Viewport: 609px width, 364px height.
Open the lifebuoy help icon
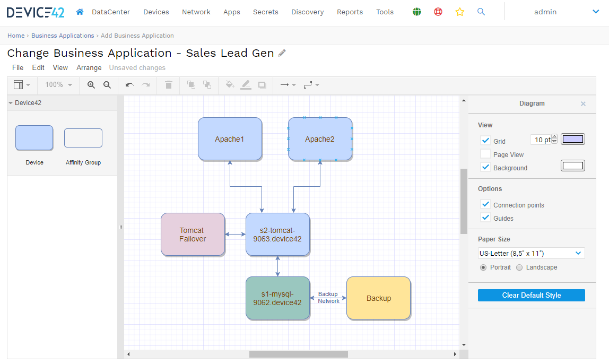(438, 12)
